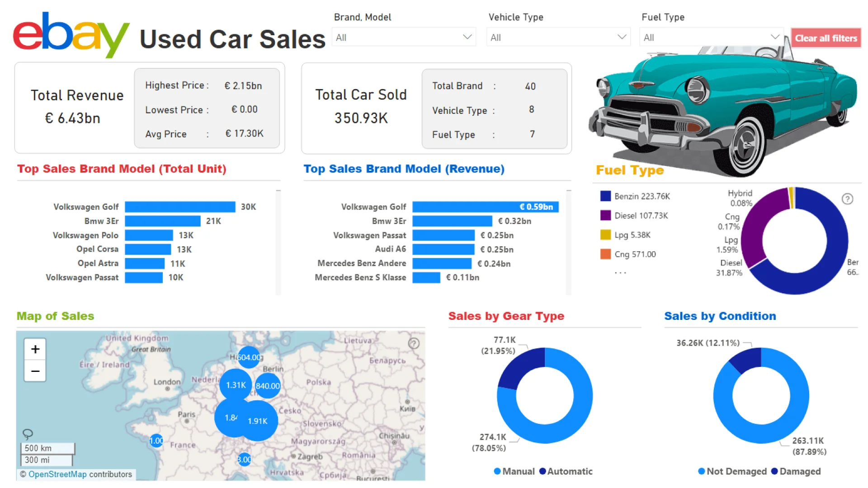Click the Manual legend item
Viewport: 868px width, 488px height.
pos(514,471)
